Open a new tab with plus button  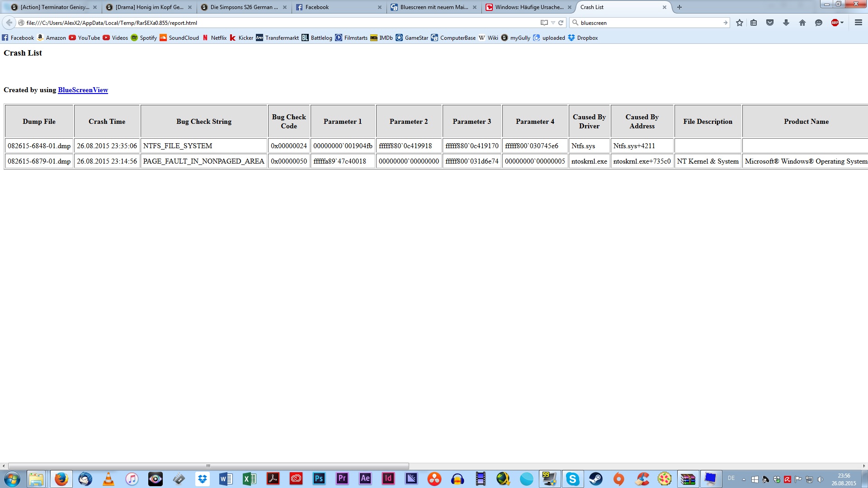[679, 7]
